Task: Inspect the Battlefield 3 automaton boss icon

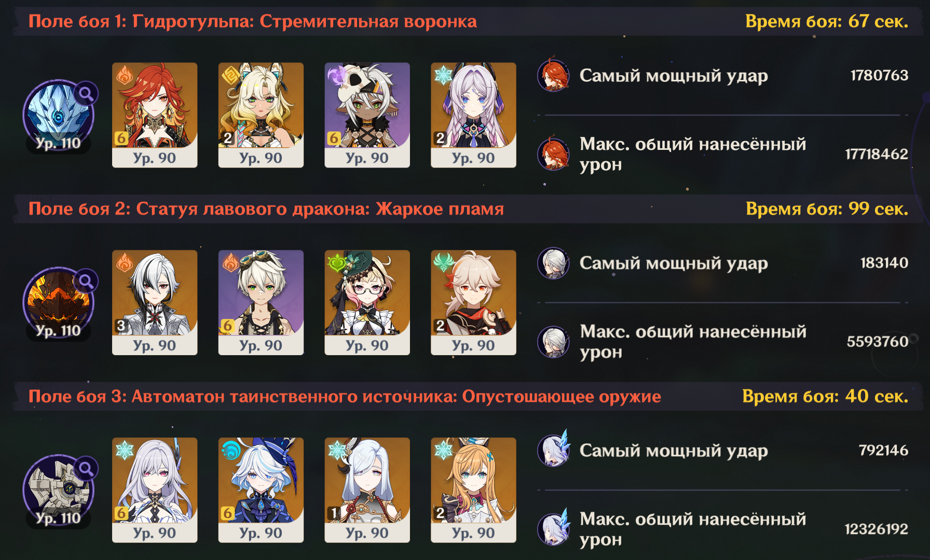Action: click(58, 491)
